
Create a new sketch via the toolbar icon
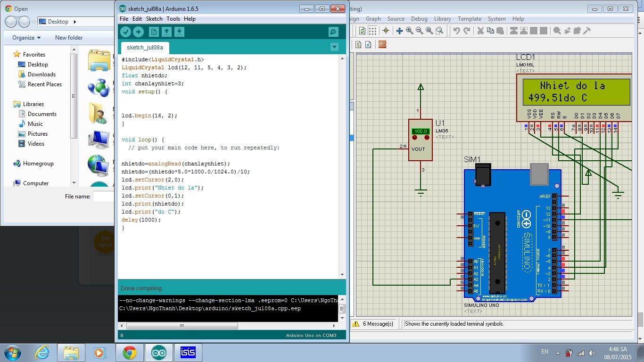(153, 32)
